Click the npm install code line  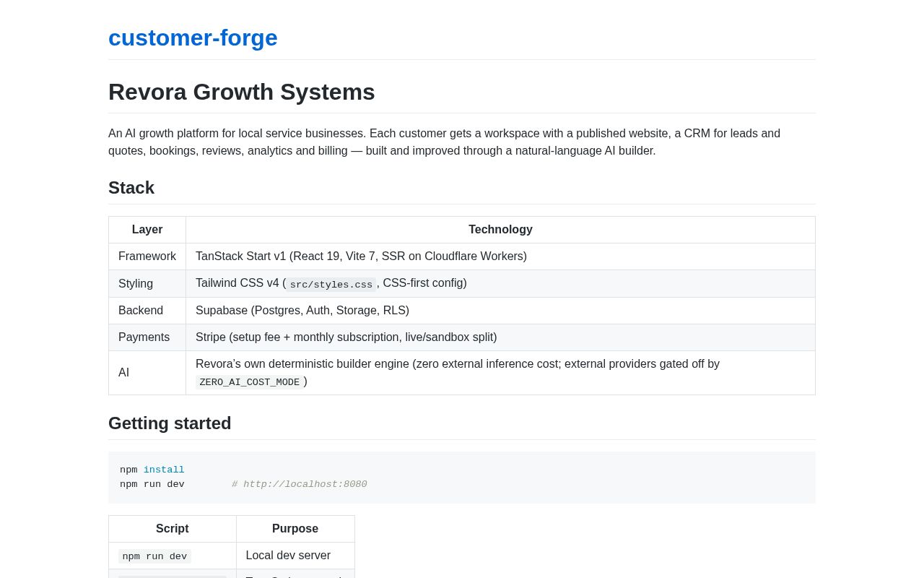152,470
